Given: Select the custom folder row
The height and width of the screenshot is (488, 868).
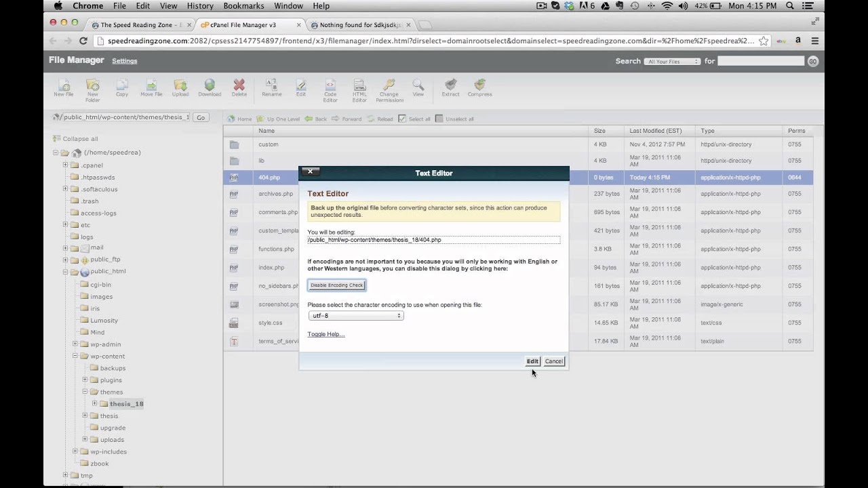Looking at the screenshot, I should (x=518, y=144).
